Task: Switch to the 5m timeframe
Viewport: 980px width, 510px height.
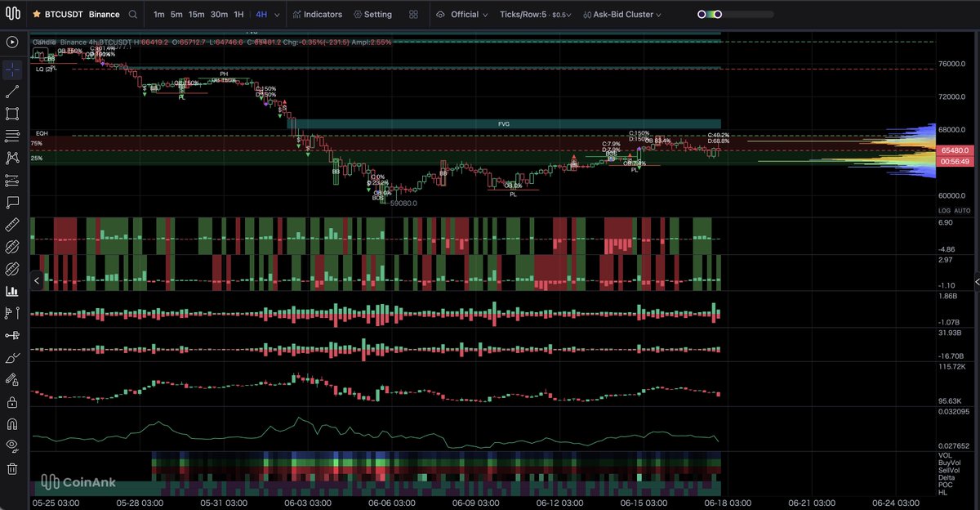Action: tap(176, 15)
